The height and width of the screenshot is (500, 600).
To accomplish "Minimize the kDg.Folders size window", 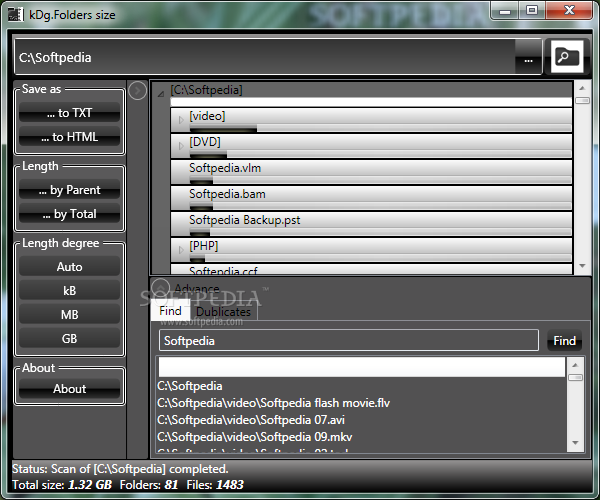I will click(505, 11).
